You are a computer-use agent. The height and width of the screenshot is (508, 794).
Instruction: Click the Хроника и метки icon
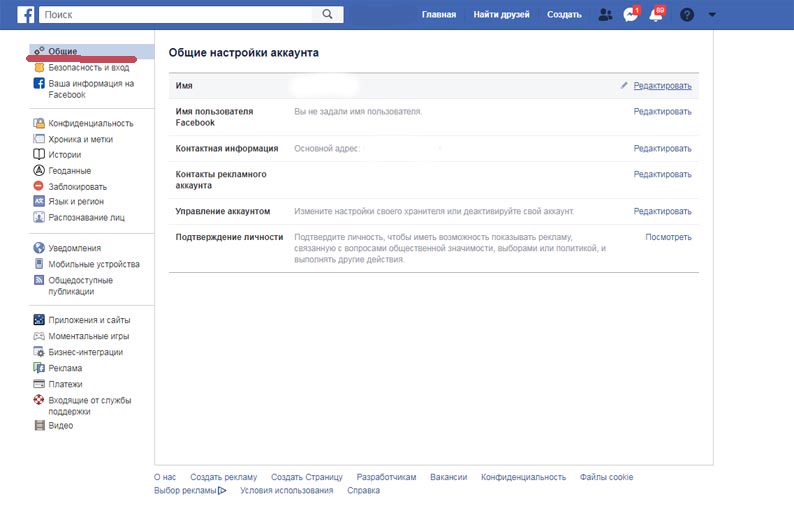point(39,139)
